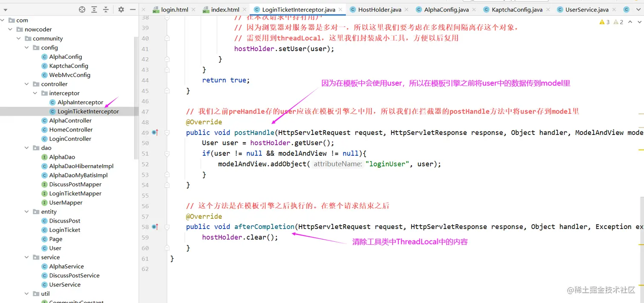Click override gutter icon beside postHandle line 49
The image size is (644, 303).
[155, 133]
